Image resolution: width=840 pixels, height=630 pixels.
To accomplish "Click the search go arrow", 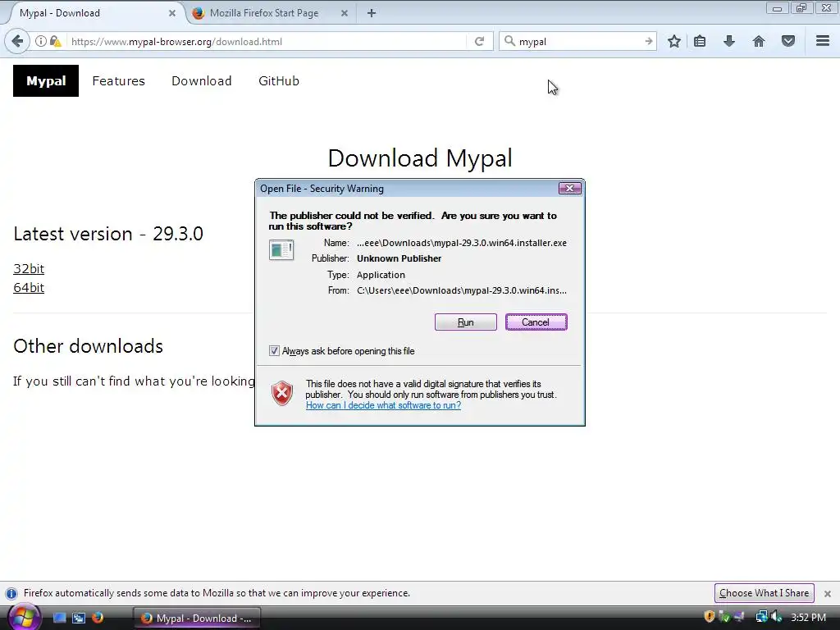I will tap(648, 41).
